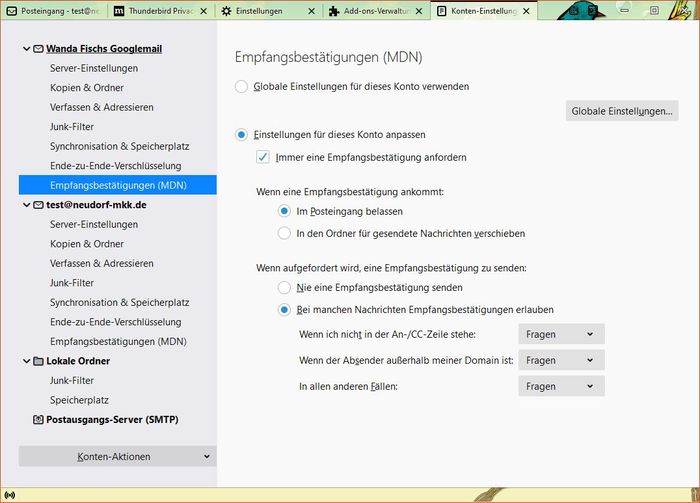The height and width of the screenshot is (503, 700).
Task: Click the inbox icon on Posteingang tab
Action: click(x=11, y=12)
